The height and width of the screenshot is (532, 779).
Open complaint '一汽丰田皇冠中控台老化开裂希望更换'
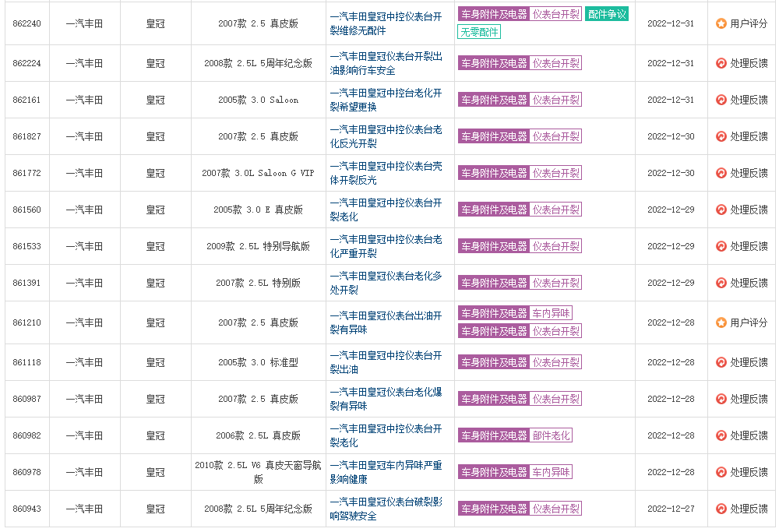(386, 100)
